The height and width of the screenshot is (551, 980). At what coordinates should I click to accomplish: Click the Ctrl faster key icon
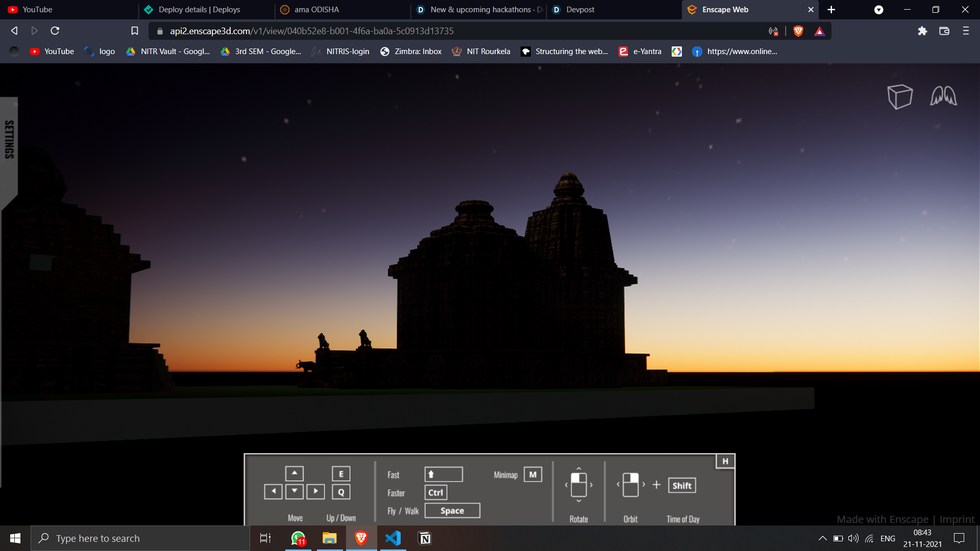click(436, 492)
